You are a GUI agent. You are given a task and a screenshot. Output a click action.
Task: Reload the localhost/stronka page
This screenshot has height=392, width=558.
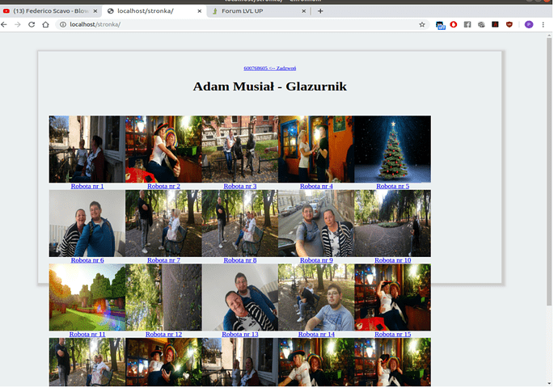(32, 25)
